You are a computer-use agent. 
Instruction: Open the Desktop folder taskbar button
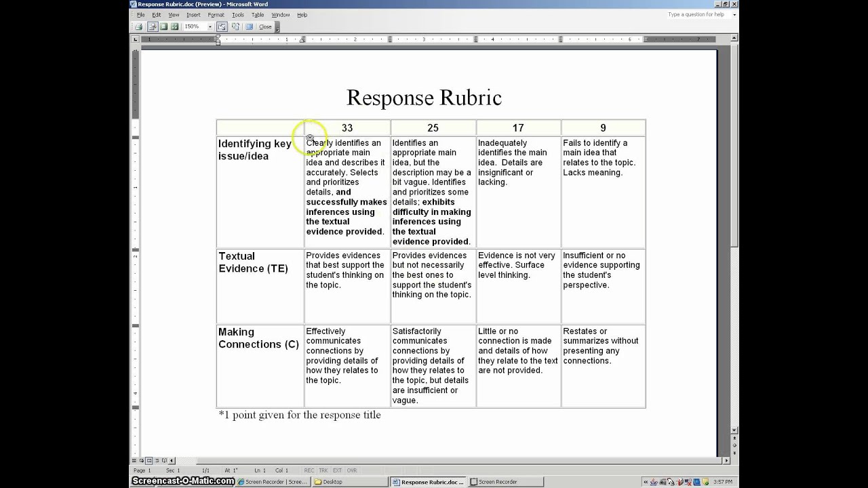point(350,482)
